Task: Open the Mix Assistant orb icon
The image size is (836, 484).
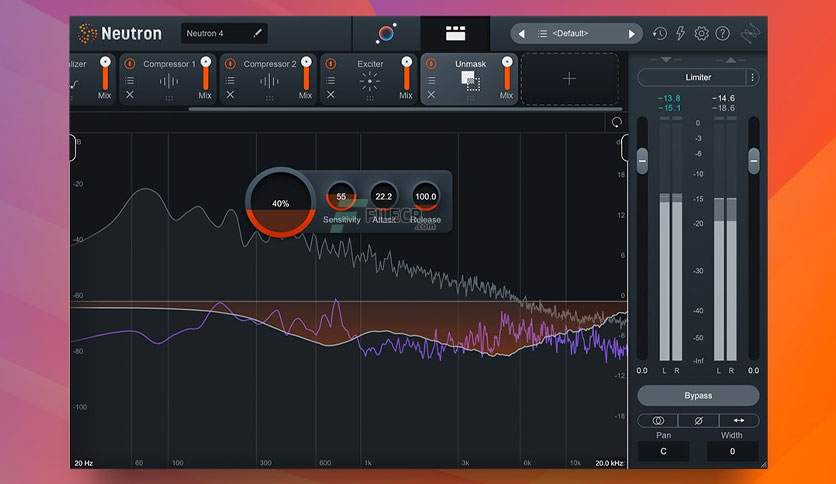Action: [x=386, y=33]
